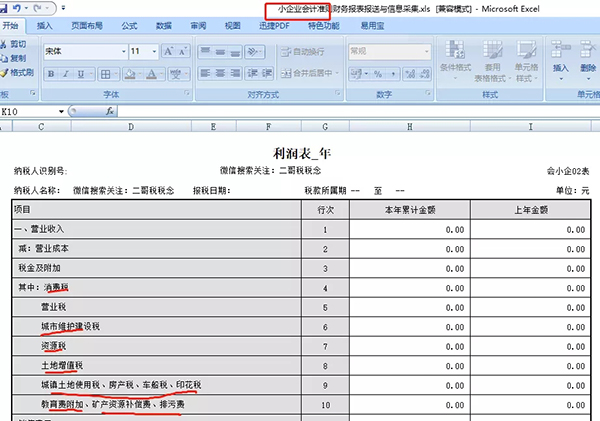600x421 pixels.
Task: Open 条件格式 conditional formatting
Action: coord(455,60)
